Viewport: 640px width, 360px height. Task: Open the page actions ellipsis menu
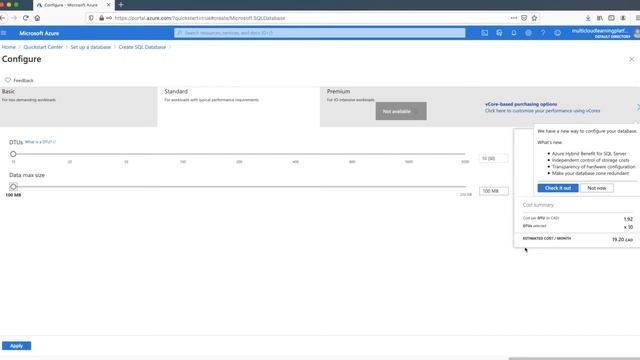tap(513, 18)
